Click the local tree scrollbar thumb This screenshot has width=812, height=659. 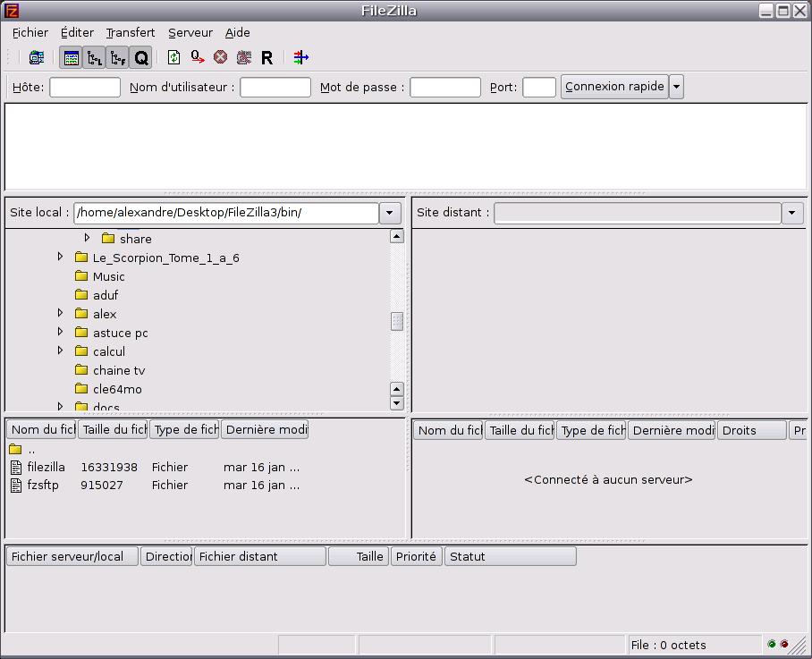pyautogui.click(x=397, y=322)
